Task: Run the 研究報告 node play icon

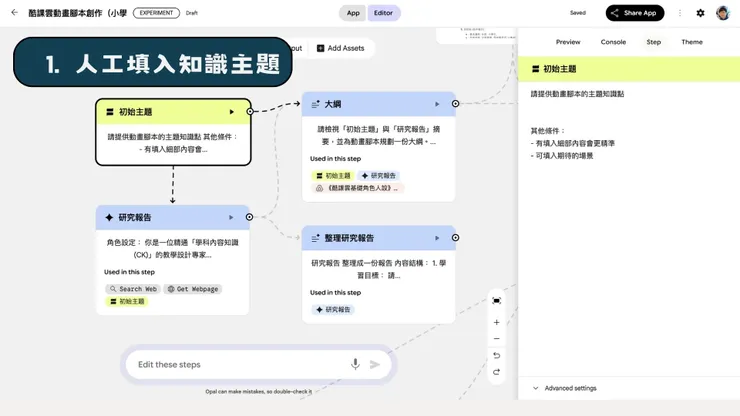Action: click(231, 217)
